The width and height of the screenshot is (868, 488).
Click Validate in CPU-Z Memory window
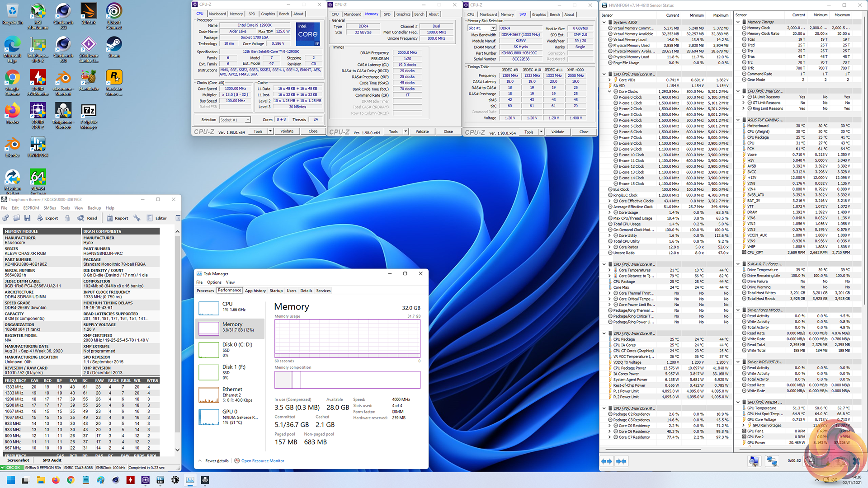422,132
